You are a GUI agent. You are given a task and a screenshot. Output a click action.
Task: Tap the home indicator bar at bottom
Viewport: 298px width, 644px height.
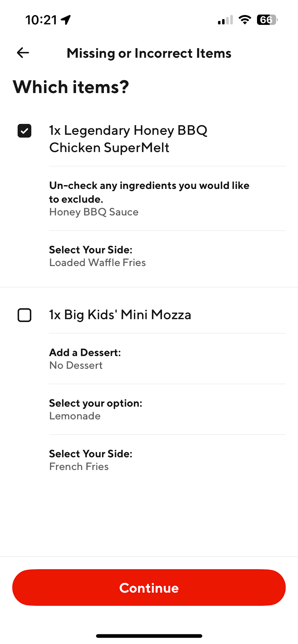(149, 636)
